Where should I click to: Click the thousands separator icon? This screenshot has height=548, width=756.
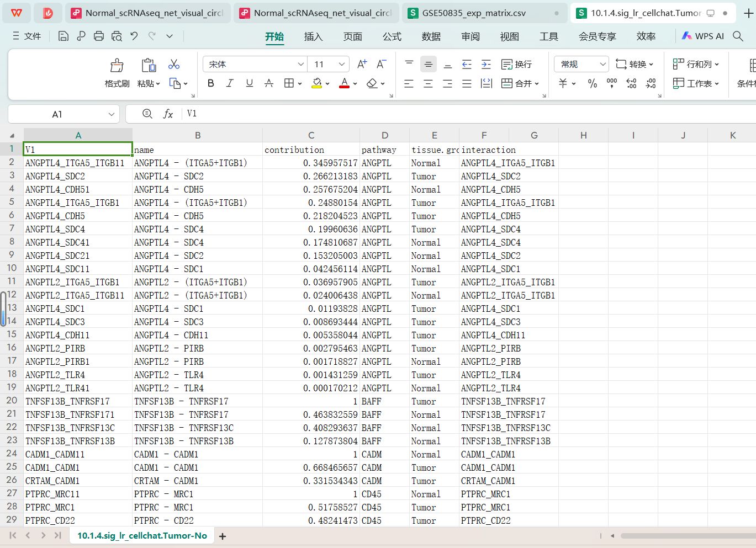click(x=612, y=83)
